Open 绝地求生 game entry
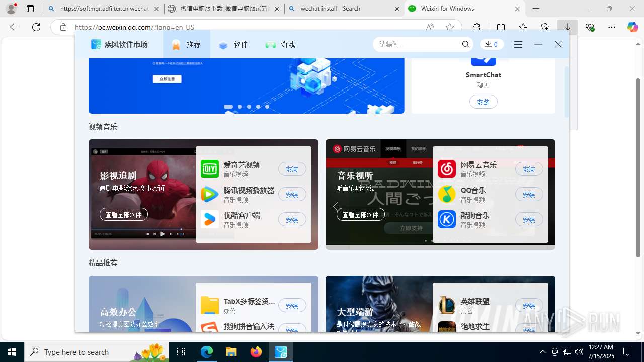The image size is (644, 362). pyautogui.click(x=475, y=326)
